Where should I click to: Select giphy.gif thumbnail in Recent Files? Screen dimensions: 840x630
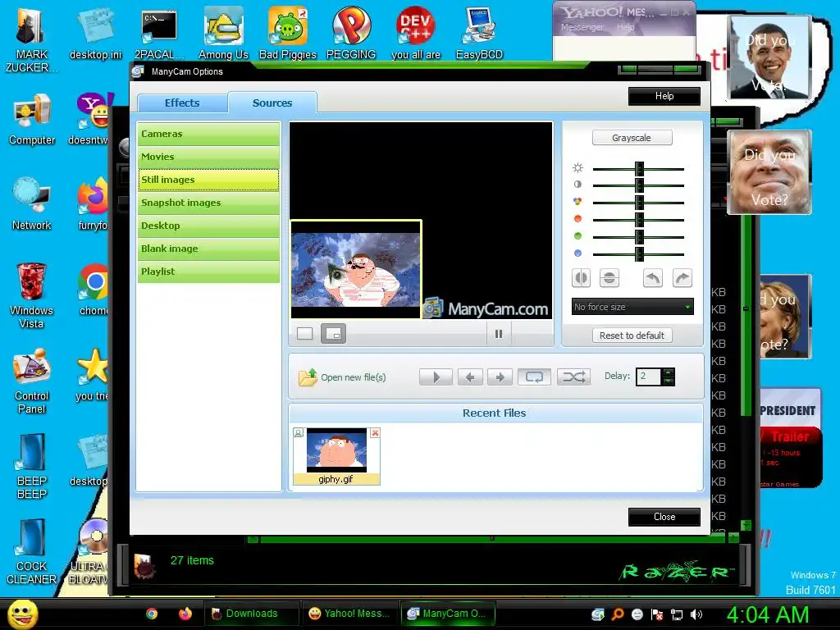[x=336, y=456]
